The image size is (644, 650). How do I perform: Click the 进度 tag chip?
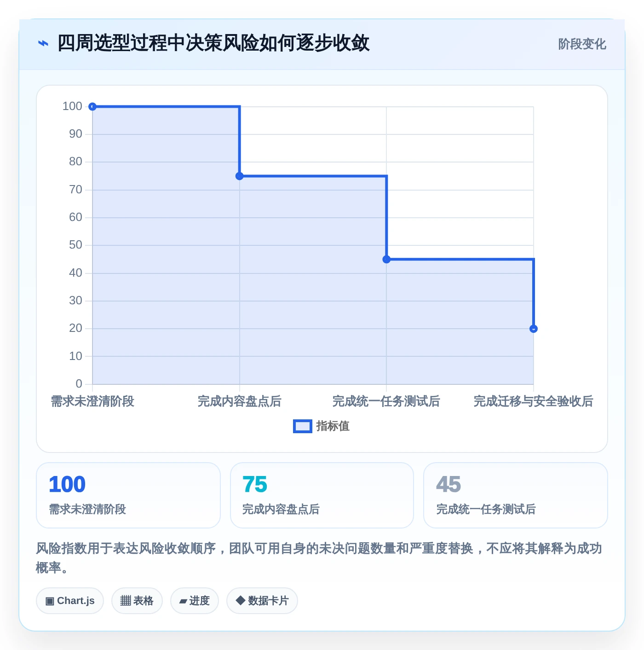pos(195,601)
